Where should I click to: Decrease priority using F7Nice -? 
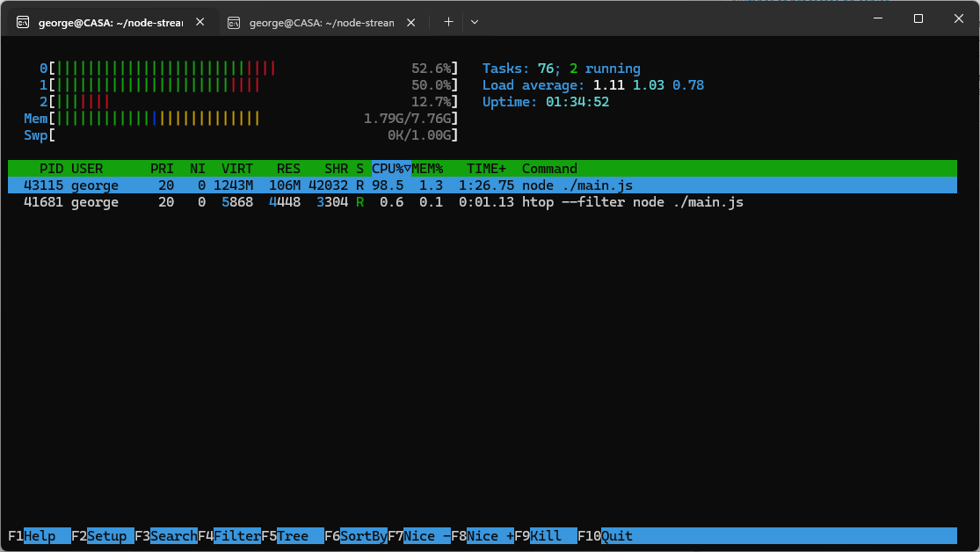[x=418, y=535]
